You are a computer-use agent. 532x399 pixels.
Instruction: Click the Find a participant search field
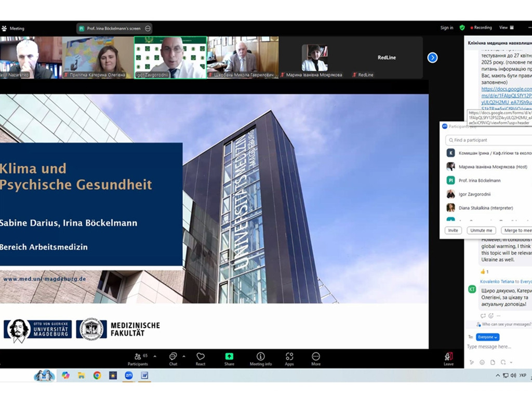(x=488, y=140)
